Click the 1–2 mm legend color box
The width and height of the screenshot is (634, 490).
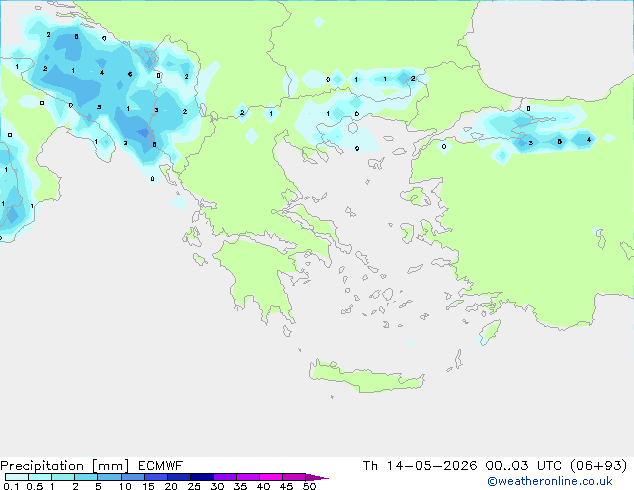pyautogui.click(x=63, y=477)
